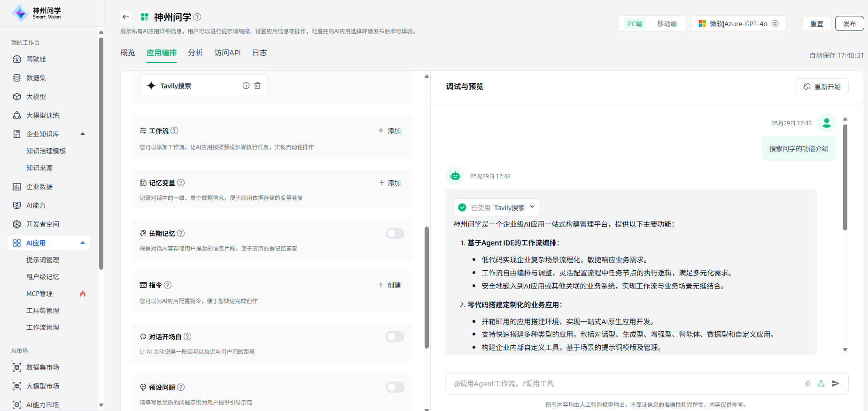Open 租户级记忆 in the sidebar
This screenshot has height=411, width=868.
click(x=43, y=277)
